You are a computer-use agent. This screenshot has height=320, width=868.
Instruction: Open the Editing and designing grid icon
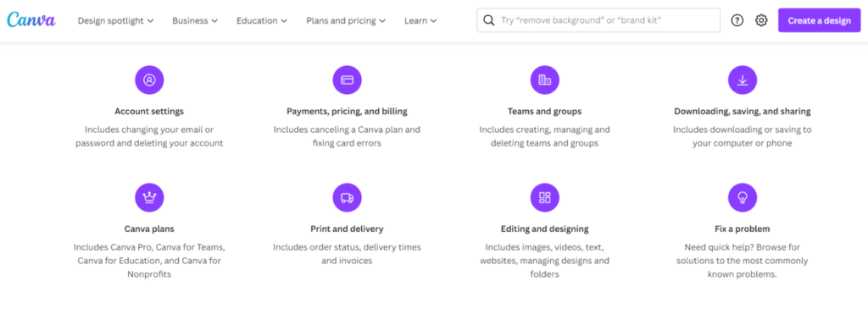click(545, 198)
